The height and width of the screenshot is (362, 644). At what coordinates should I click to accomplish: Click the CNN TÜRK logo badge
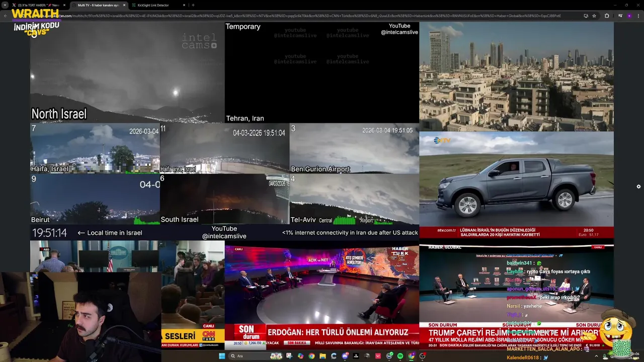[208, 336]
